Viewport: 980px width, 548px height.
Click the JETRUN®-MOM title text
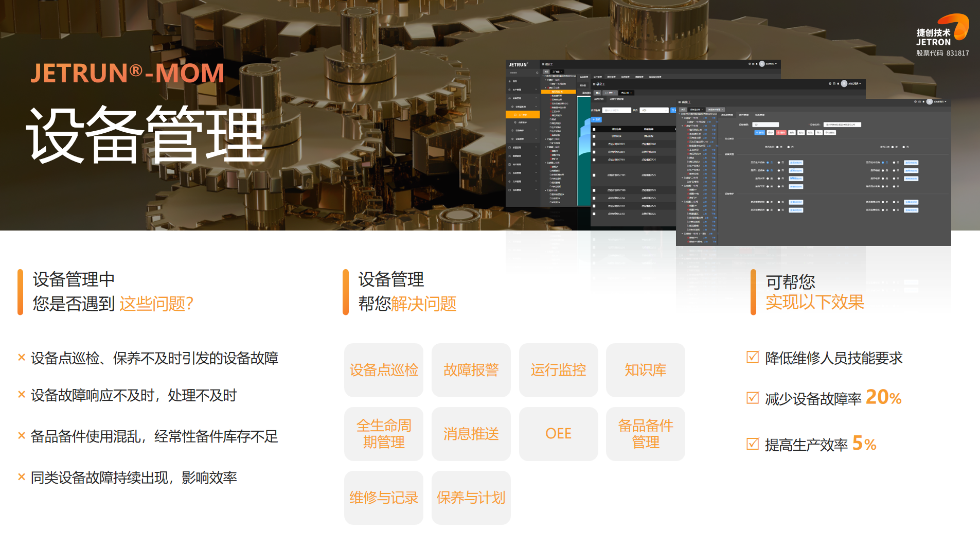128,73
